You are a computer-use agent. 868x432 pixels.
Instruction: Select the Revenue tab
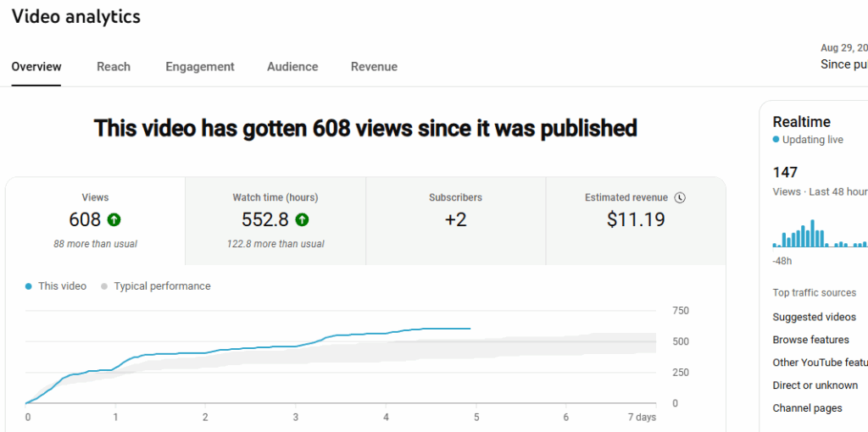click(374, 67)
